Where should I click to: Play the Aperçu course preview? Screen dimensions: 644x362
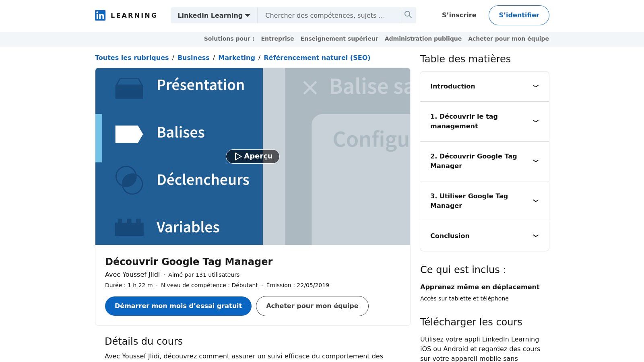pos(252,156)
